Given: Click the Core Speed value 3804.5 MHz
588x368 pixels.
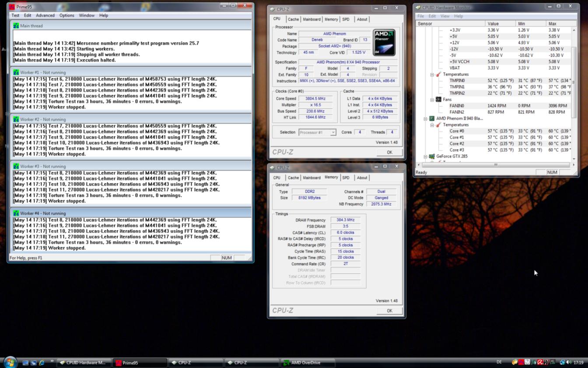Looking at the screenshot, I should 315,99.
